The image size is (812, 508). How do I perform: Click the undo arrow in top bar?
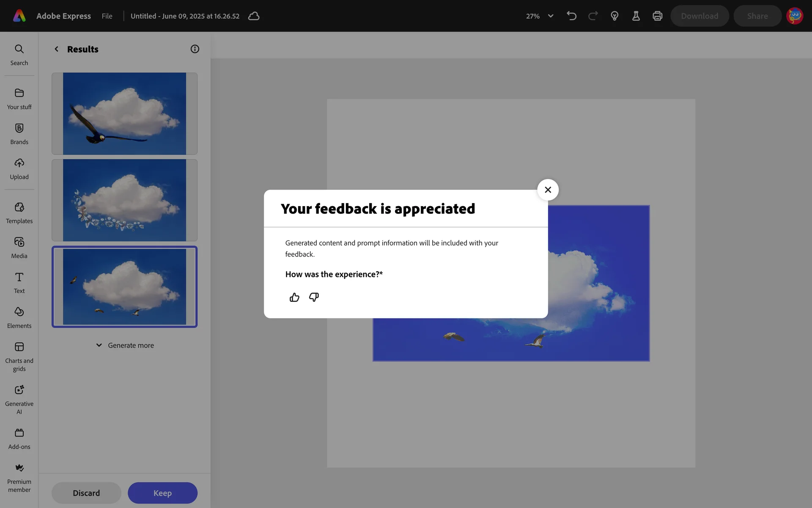pyautogui.click(x=571, y=16)
